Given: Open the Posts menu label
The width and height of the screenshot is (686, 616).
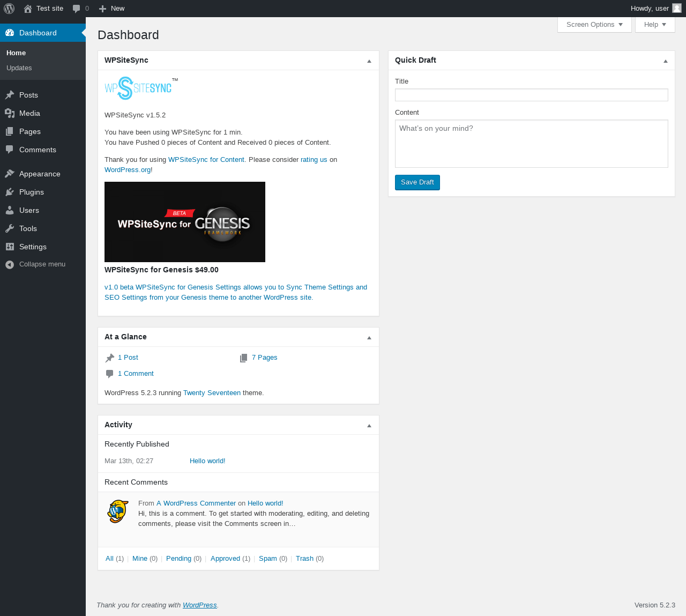Looking at the screenshot, I should (28, 95).
